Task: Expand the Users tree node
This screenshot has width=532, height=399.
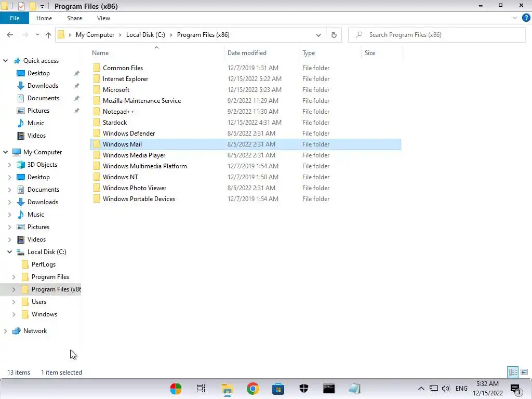Action: tap(14, 302)
